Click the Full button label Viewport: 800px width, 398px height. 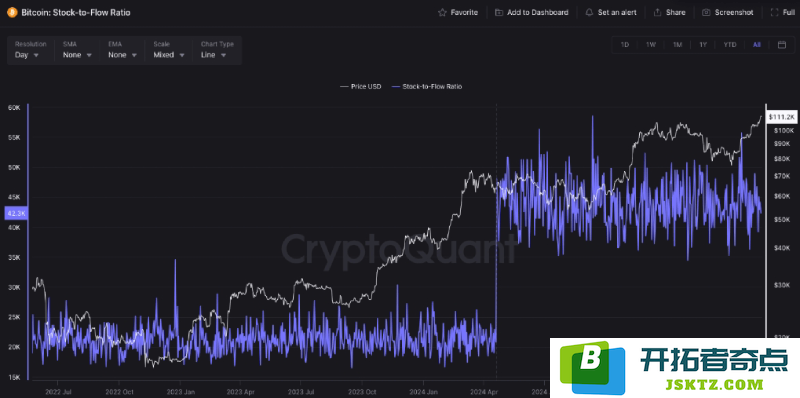pos(789,12)
